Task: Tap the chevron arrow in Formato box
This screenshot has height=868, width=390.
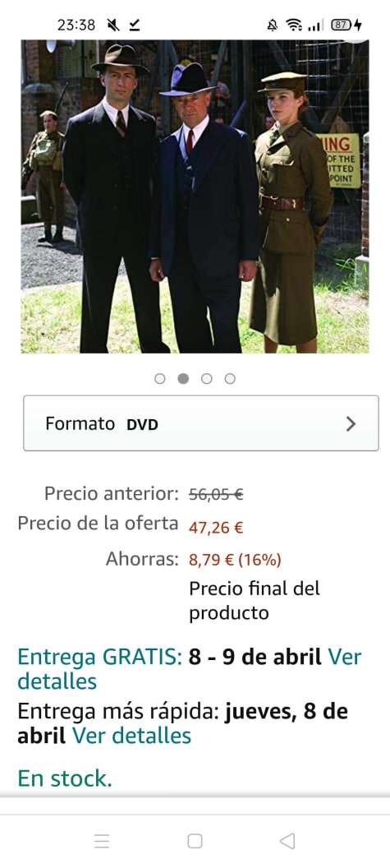Action: [351, 424]
